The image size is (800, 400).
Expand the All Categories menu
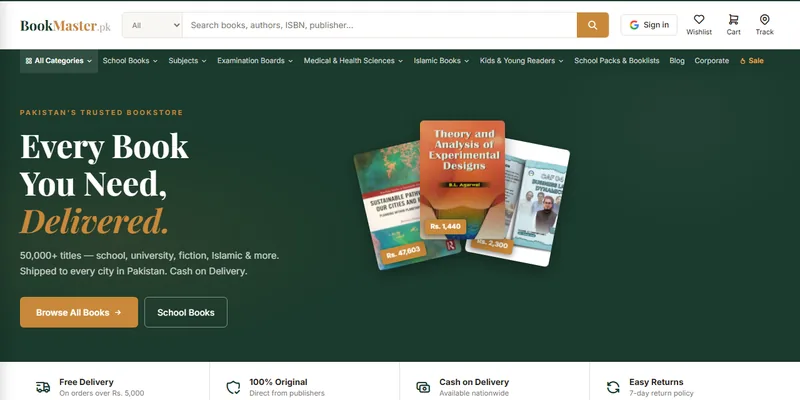point(59,61)
